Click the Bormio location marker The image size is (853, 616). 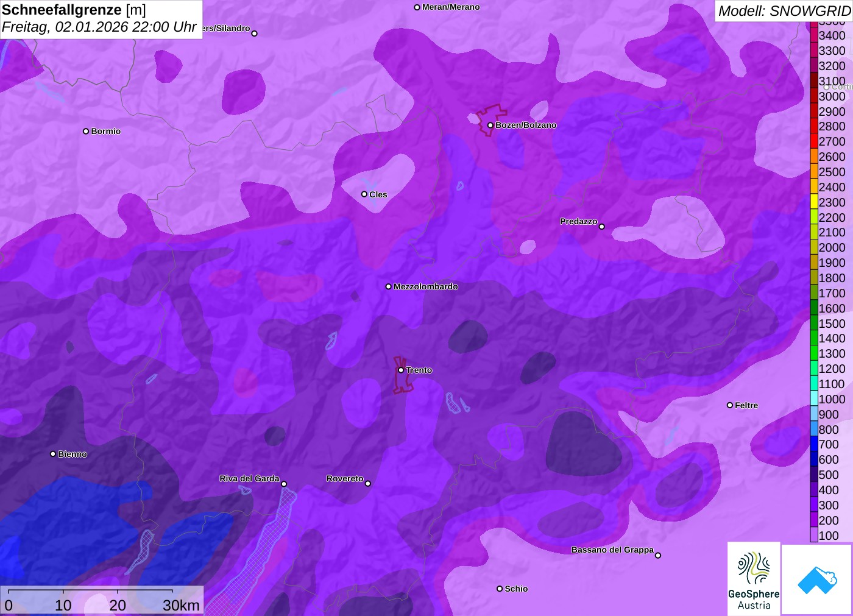pyautogui.click(x=86, y=131)
